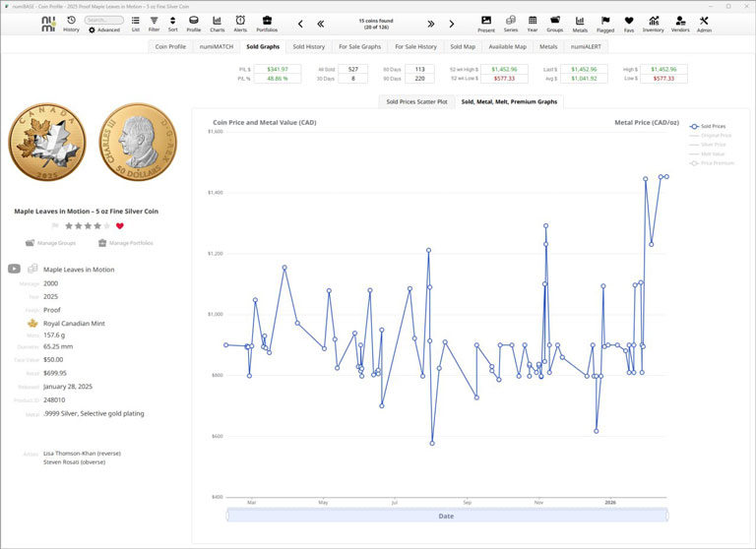The height and width of the screenshot is (549, 756).
Task: Open the Admin tools icon
Action: (704, 24)
